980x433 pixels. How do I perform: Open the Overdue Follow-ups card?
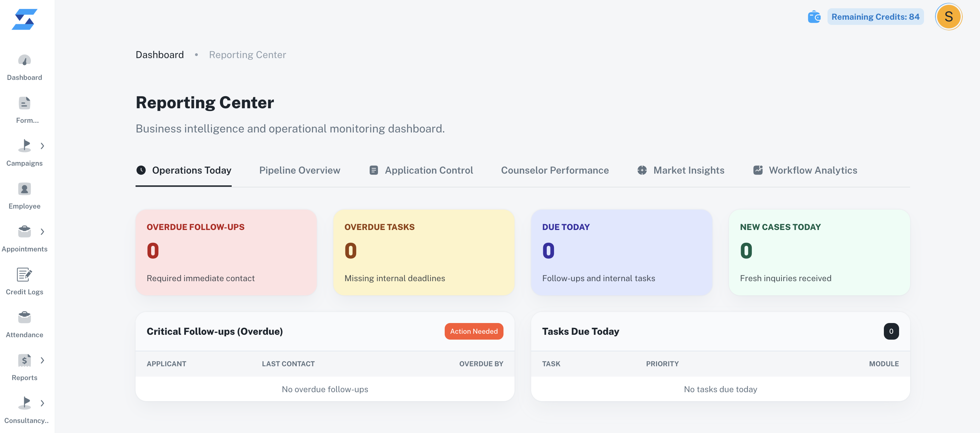tap(226, 252)
